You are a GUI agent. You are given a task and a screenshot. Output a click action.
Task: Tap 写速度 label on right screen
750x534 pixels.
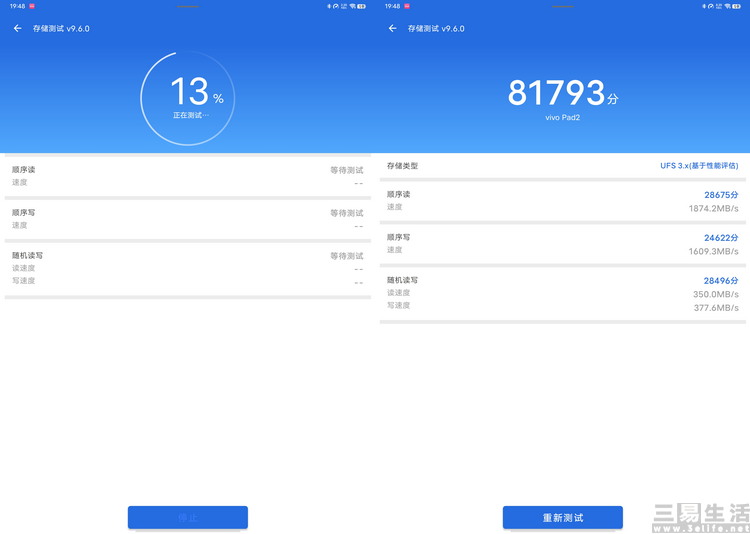pyautogui.click(x=398, y=305)
